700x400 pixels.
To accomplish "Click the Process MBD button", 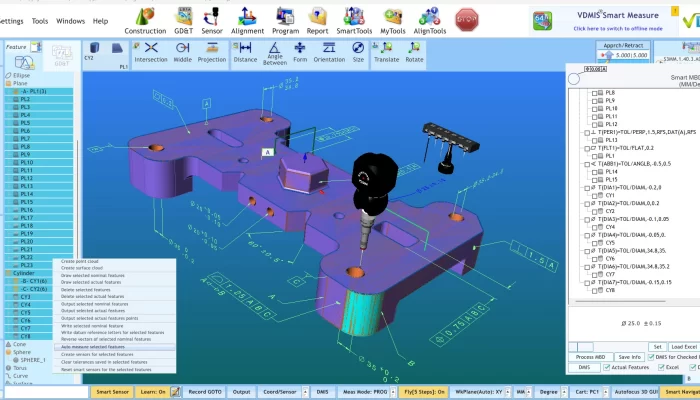I will click(x=590, y=357).
